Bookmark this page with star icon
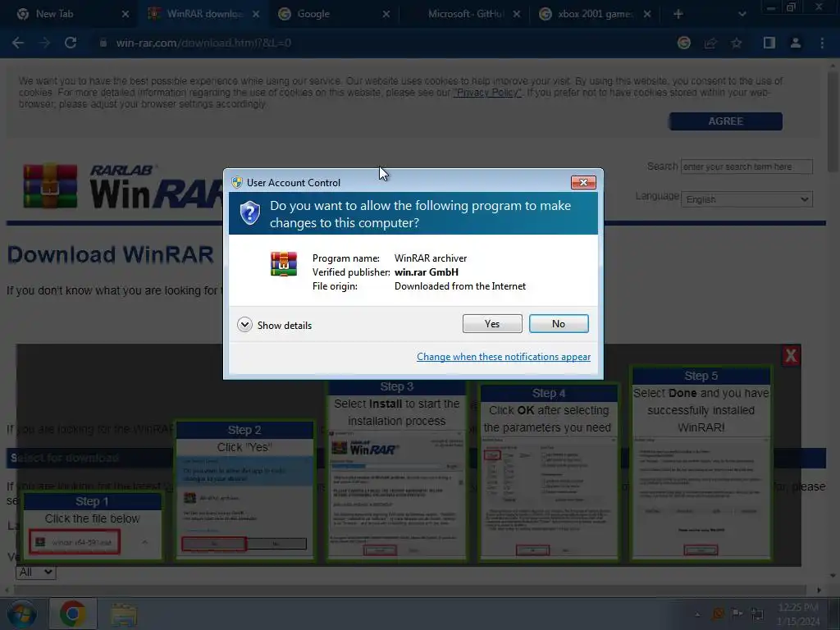The width and height of the screenshot is (840, 630). (x=737, y=43)
